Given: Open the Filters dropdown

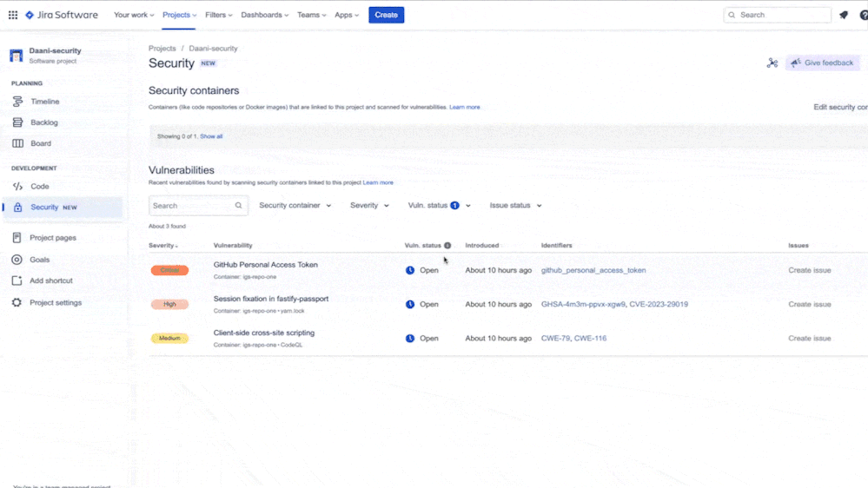Looking at the screenshot, I should pyautogui.click(x=219, y=15).
